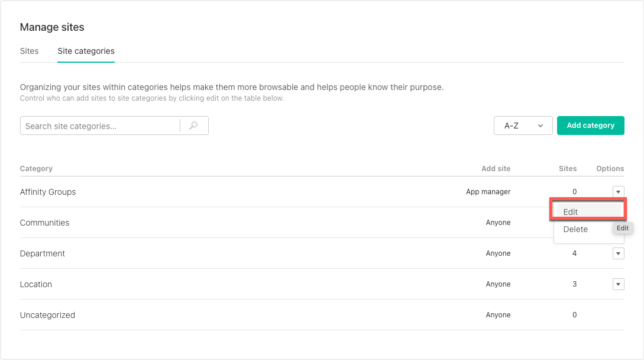Open the Uncategorized category
Screen dimensions: 644x360
pos(47,314)
